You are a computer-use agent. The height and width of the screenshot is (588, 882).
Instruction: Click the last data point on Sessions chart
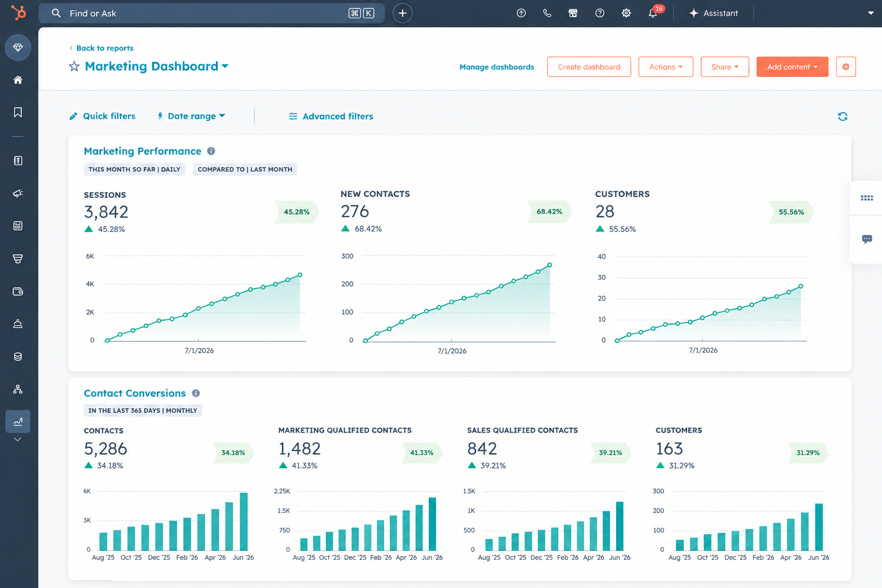pyautogui.click(x=300, y=275)
